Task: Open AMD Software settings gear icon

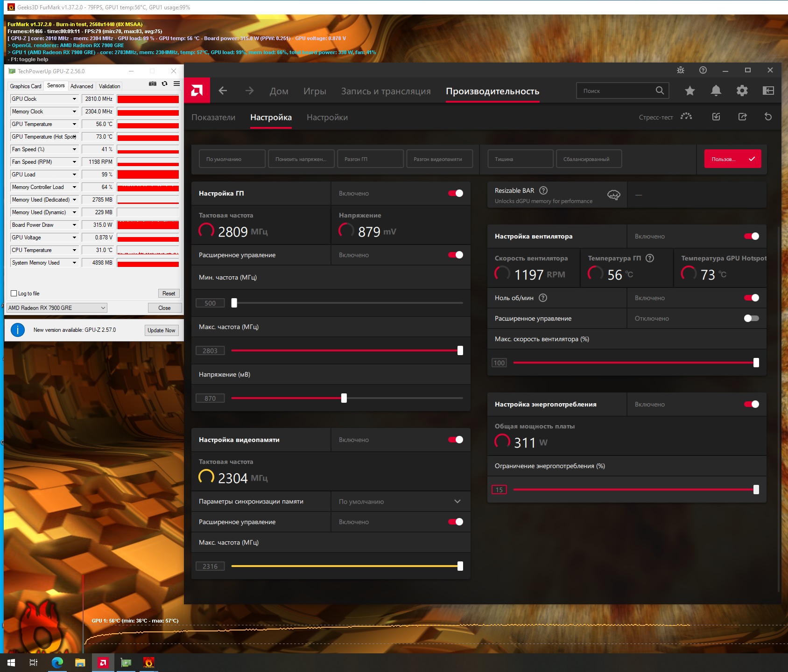Action: (x=742, y=91)
